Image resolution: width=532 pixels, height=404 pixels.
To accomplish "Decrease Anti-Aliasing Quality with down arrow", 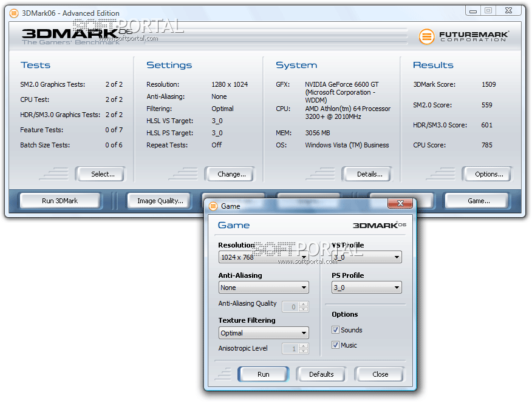I will click(304, 309).
